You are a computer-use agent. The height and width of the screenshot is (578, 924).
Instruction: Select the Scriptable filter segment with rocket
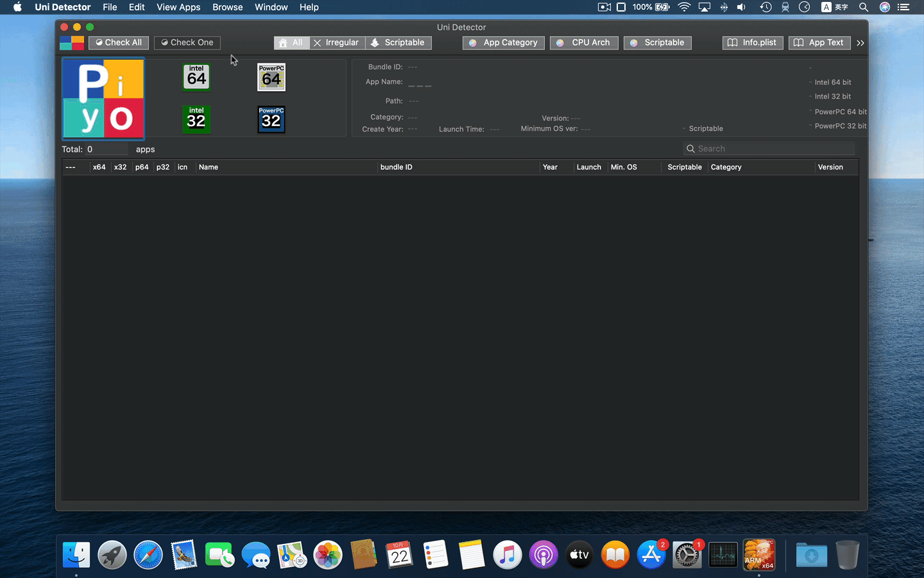[398, 42]
